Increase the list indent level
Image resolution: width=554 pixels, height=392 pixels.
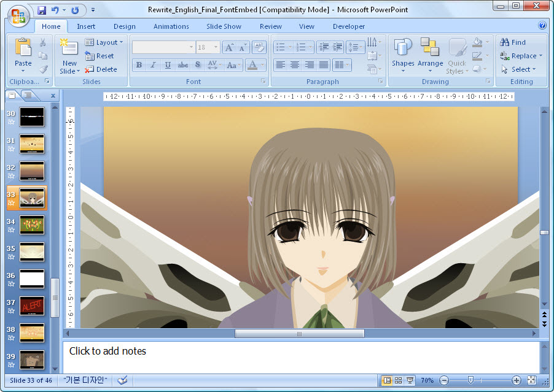(337, 47)
